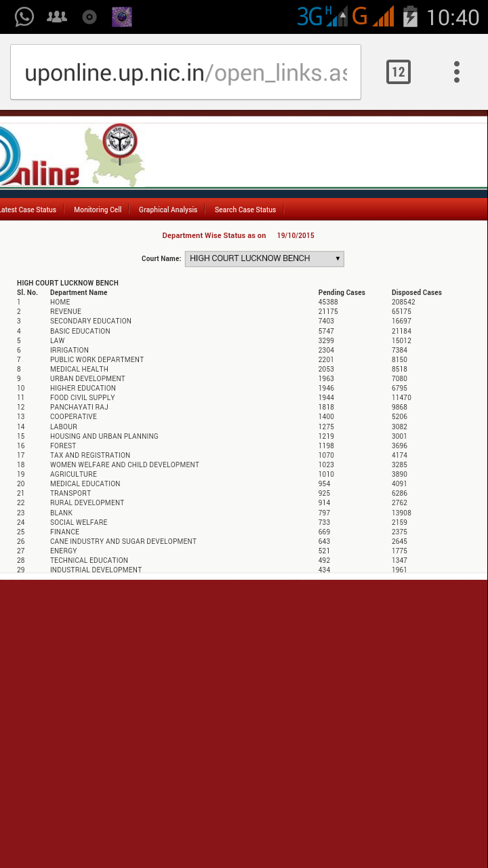Click the HIGH COURT LUCKNOW BENCH table heading
488x868 pixels.
point(68,283)
